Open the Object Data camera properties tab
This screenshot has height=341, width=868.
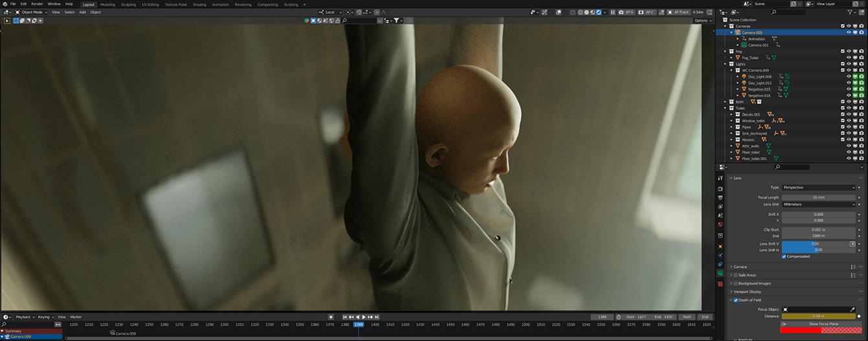720,273
